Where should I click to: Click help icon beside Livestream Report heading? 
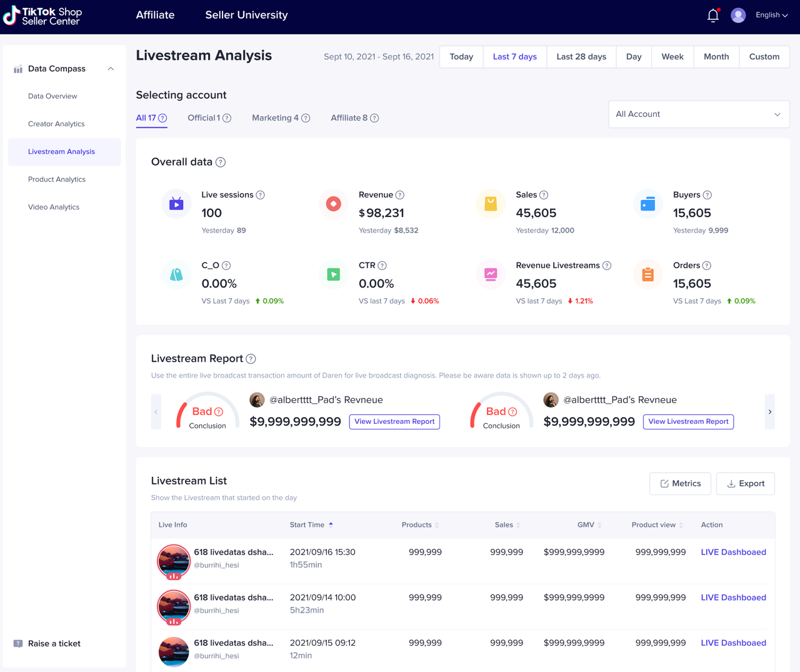[251, 359]
